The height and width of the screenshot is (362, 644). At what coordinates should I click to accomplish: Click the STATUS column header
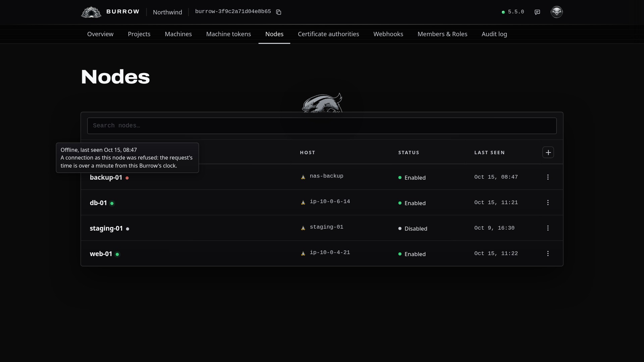[409, 153]
